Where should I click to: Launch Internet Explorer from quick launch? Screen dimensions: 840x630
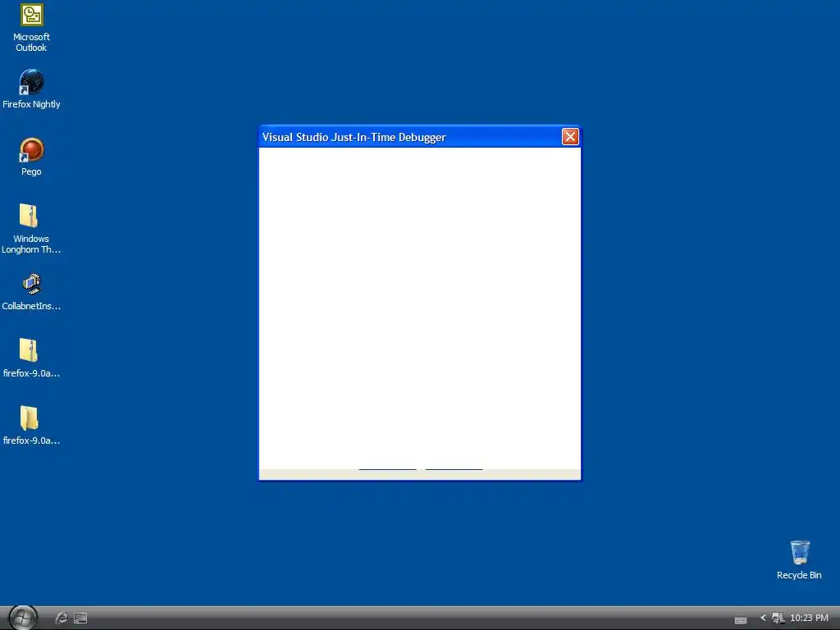point(62,619)
